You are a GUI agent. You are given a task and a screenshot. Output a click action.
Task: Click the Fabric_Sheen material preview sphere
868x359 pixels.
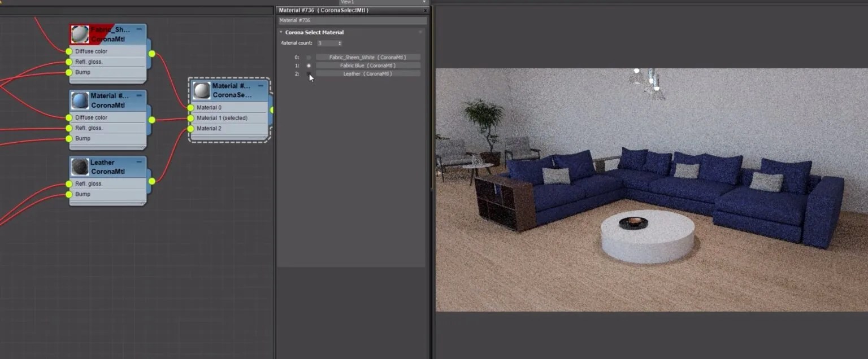pyautogui.click(x=78, y=34)
